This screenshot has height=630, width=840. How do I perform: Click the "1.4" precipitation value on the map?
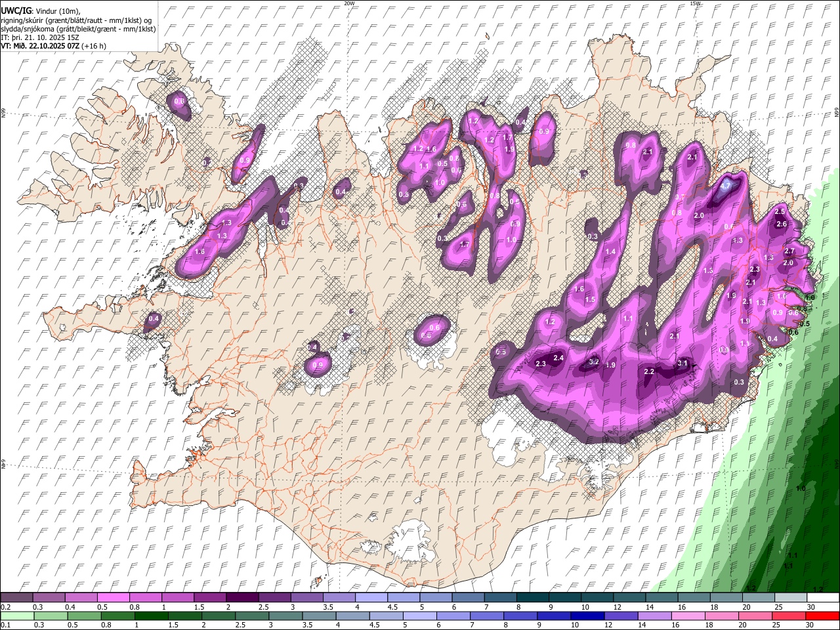pos(611,252)
